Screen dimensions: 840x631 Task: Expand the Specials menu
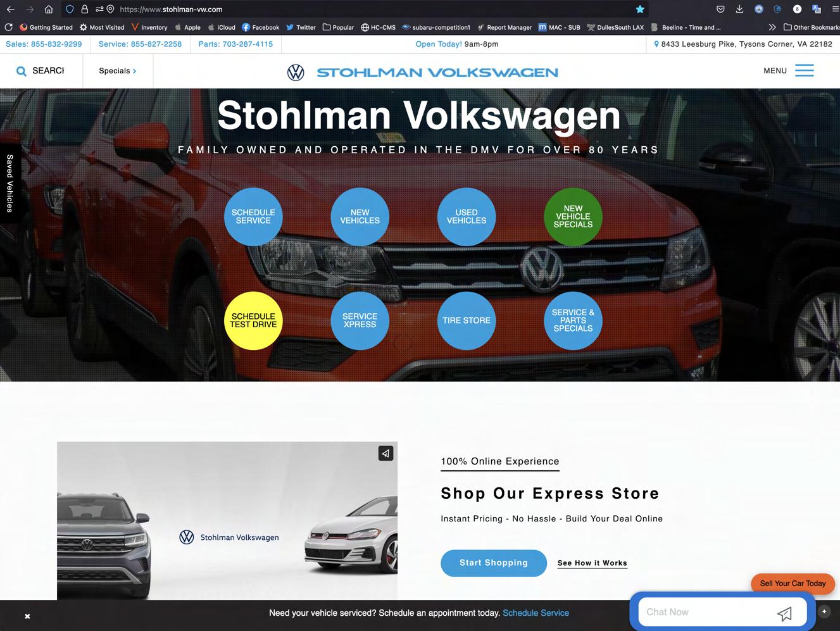pyautogui.click(x=118, y=71)
